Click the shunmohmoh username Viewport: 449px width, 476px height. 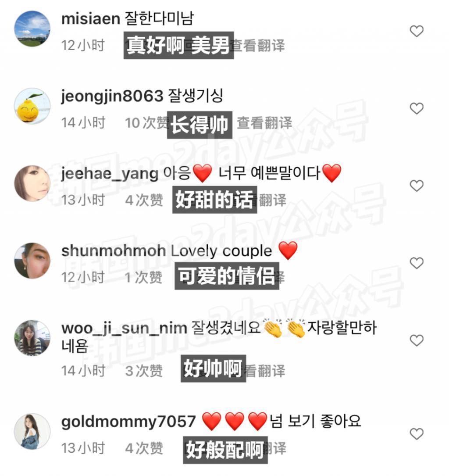[114, 251]
